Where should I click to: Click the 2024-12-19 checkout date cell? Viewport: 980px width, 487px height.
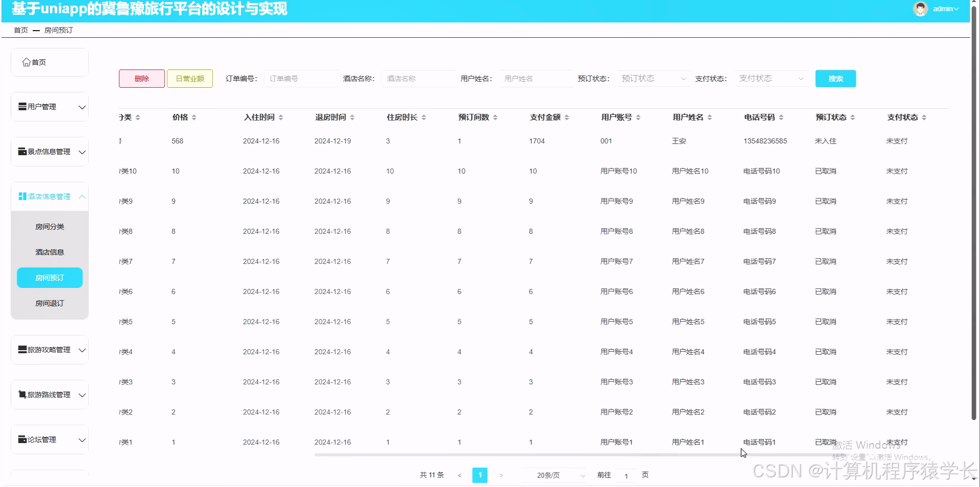[333, 141]
